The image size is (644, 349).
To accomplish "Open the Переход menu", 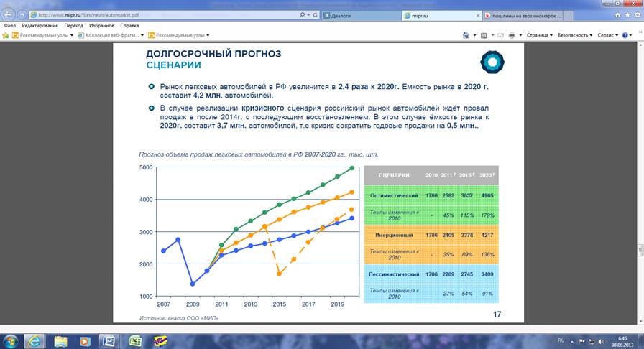I will (73, 25).
